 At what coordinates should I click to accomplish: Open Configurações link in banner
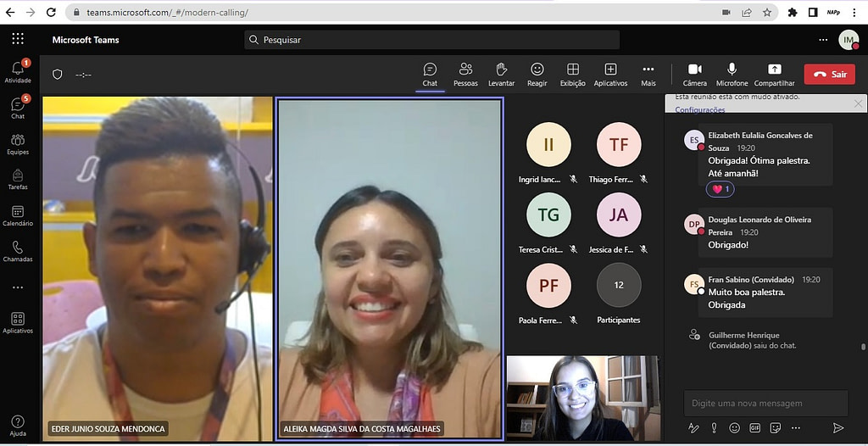pos(699,109)
